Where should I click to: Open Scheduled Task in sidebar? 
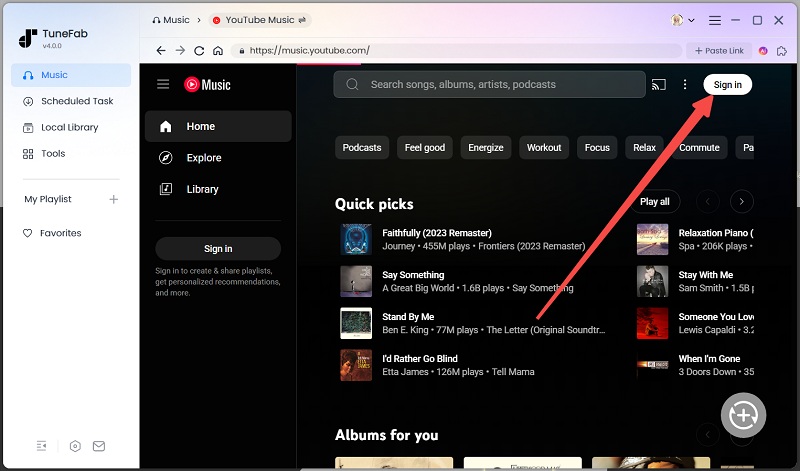pos(76,101)
